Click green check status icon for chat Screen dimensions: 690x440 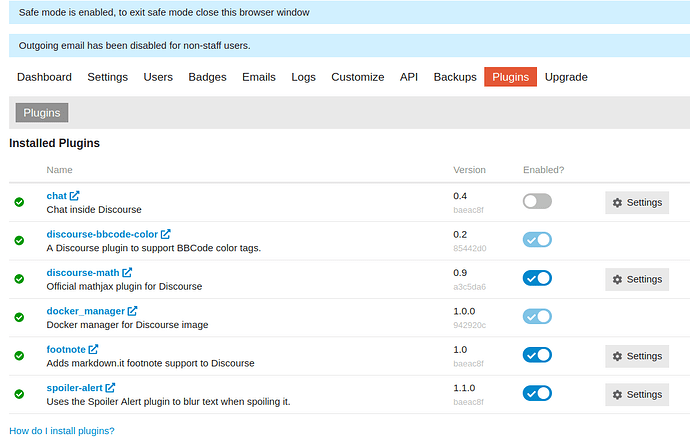coord(19,202)
